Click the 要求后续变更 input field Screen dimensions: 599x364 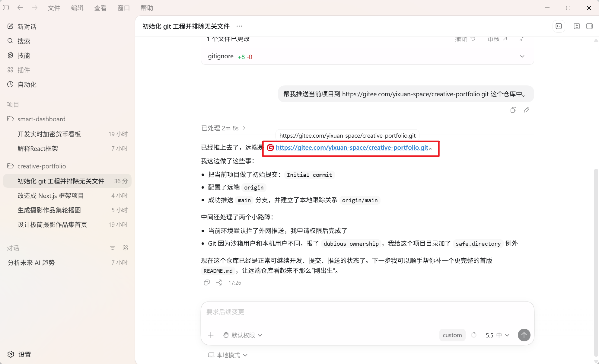[367, 312]
